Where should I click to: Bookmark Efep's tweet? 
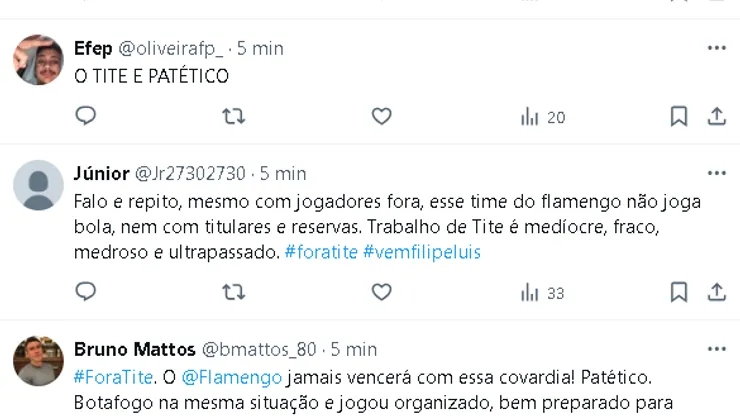point(679,116)
